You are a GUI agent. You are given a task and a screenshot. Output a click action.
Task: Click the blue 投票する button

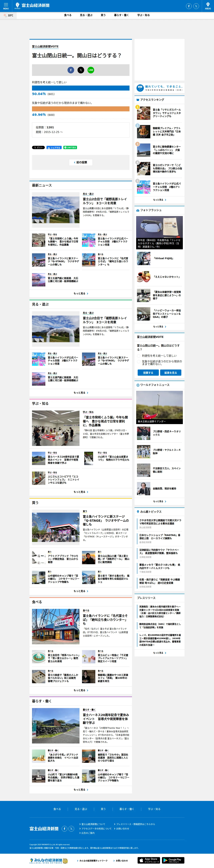pyautogui.click(x=148, y=373)
